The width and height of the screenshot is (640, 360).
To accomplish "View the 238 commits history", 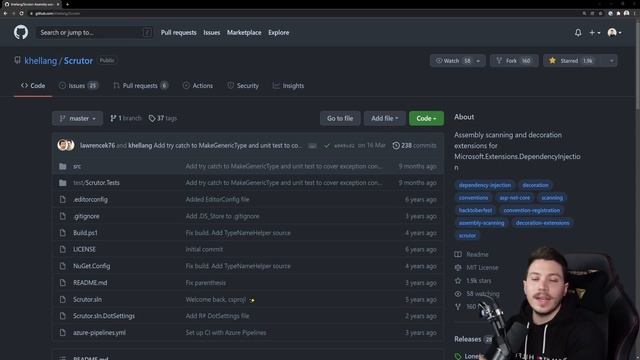I will click(414, 145).
